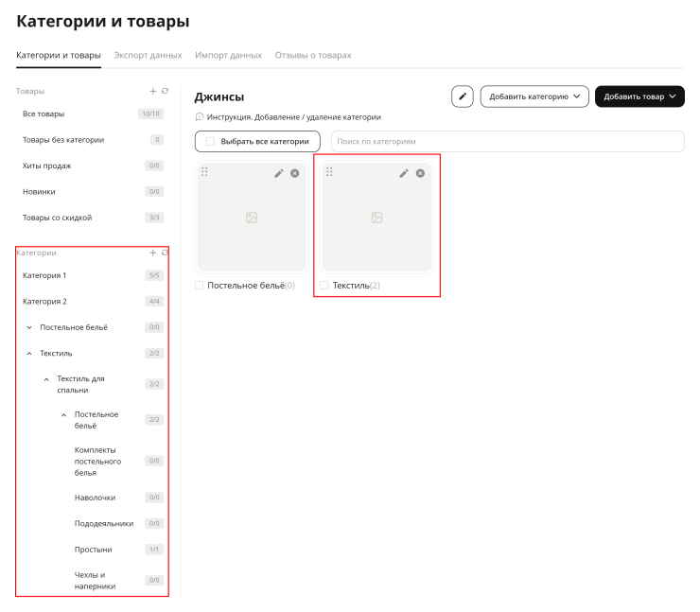The height and width of the screenshot is (612, 700).
Task: Open Категория 1 in the tree
Action: (44, 275)
